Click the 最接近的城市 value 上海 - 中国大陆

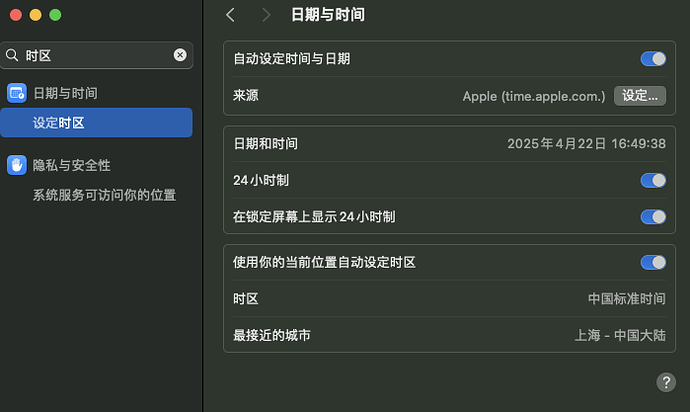point(620,335)
